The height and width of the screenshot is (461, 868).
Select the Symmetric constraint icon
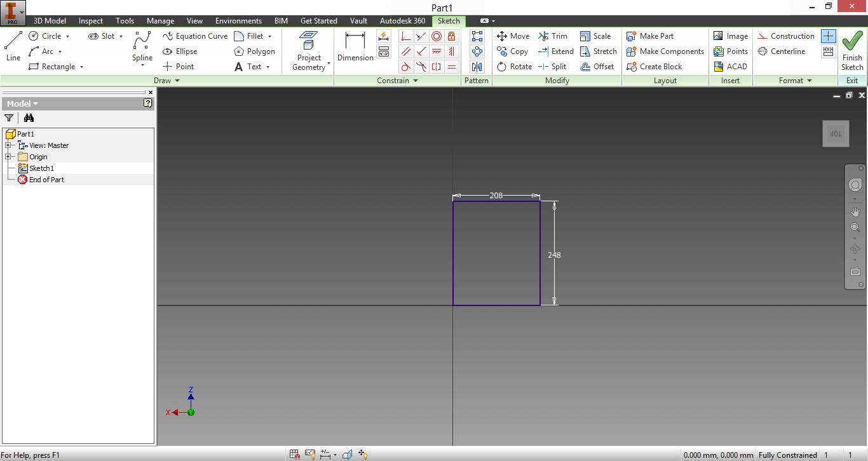click(437, 67)
